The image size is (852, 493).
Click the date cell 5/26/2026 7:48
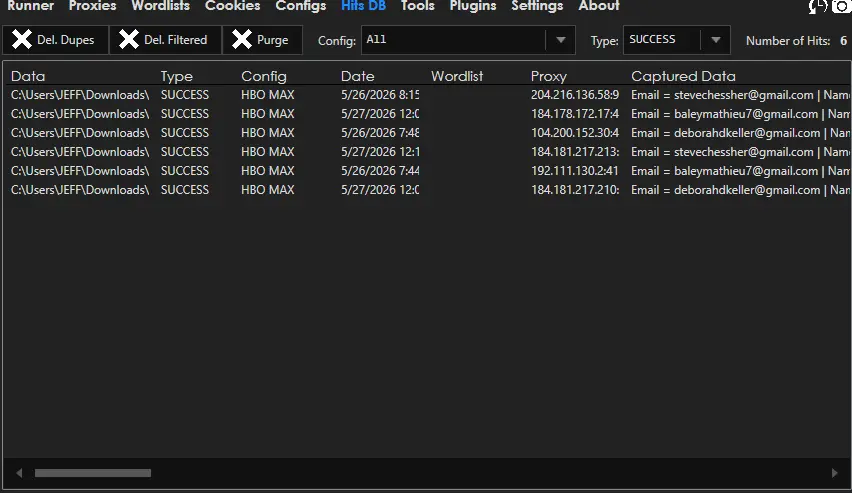click(380, 133)
